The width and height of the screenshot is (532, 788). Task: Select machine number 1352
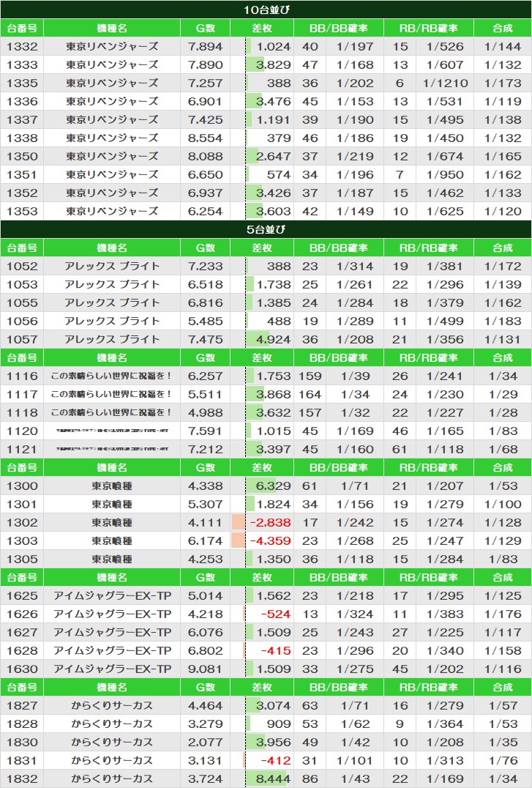click(22, 193)
